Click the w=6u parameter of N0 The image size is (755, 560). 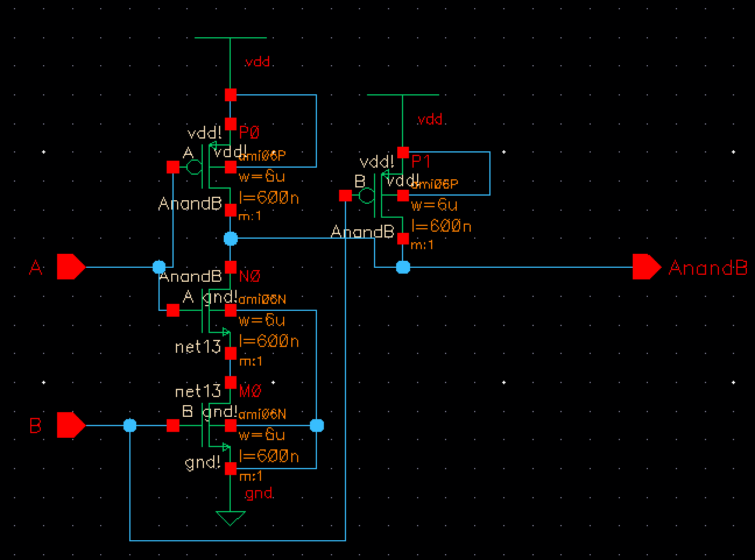click(262, 320)
